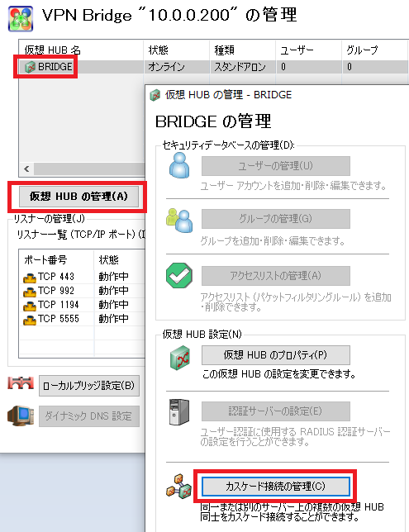The image size is (409, 532).
Task: Open カスケード接続の管理(C) button
Action: (276, 487)
